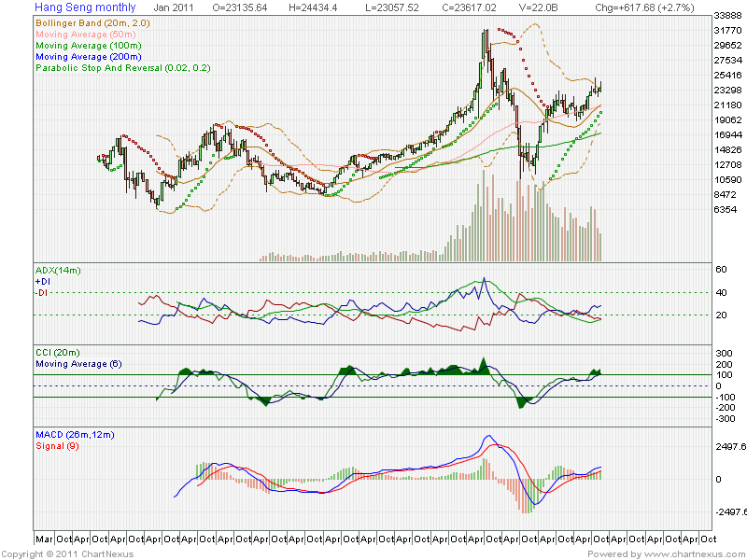Select the 'Moving Average (50m)' legend entry
The image size is (747, 560).
86,35
